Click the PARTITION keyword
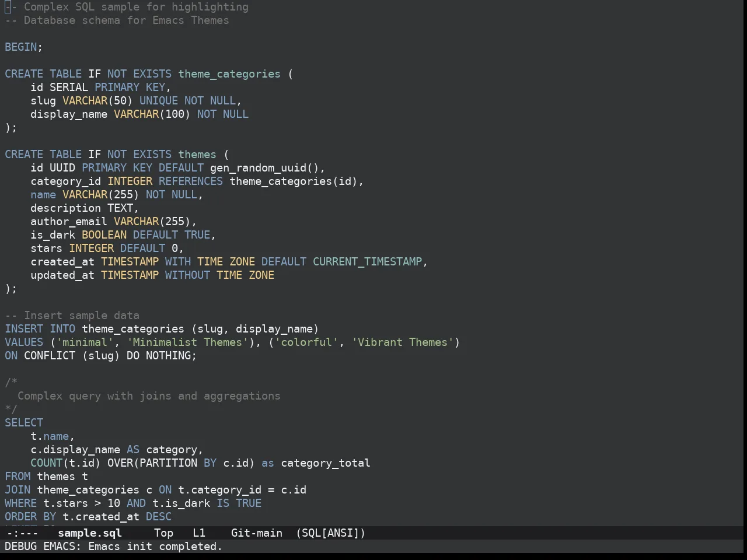Screen dimensions: 747x560 [168, 463]
